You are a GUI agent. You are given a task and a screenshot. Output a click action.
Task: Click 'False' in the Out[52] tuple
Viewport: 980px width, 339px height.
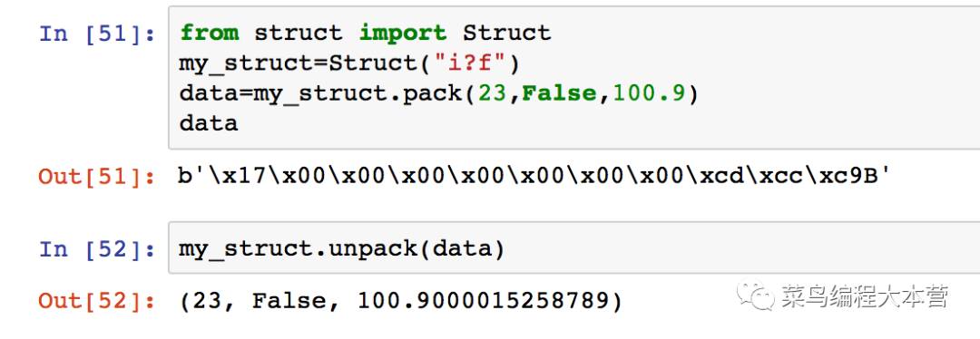pyautogui.click(x=290, y=302)
